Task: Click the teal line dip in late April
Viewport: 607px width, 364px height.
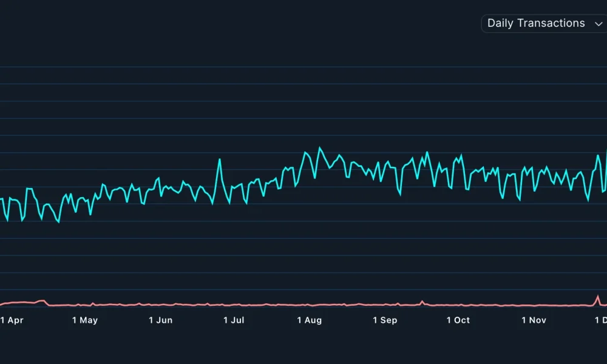Action: 58,223
